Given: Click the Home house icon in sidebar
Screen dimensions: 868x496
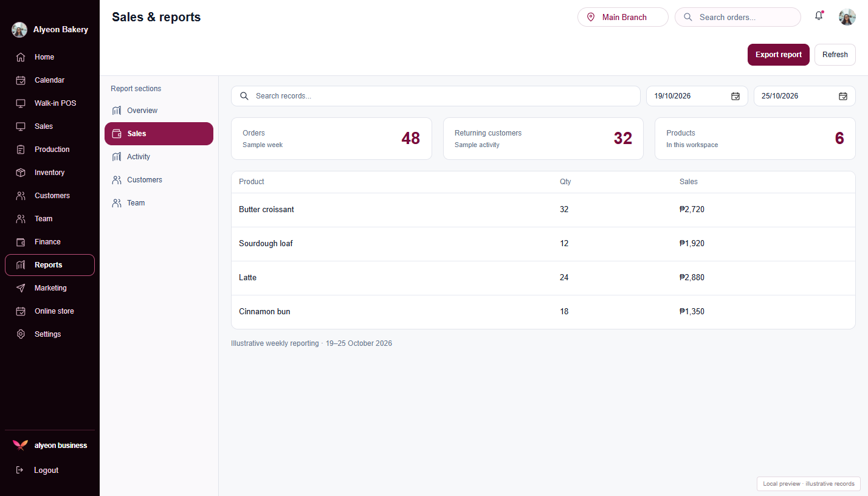Looking at the screenshot, I should [21, 57].
